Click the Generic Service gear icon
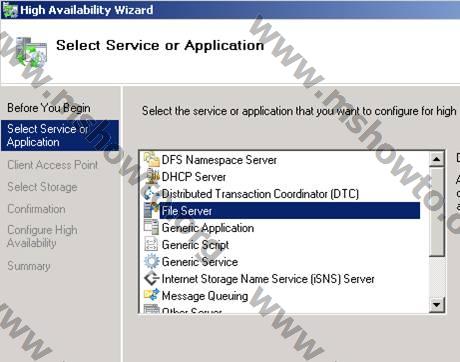The image size is (460, 362). point(152,261)
